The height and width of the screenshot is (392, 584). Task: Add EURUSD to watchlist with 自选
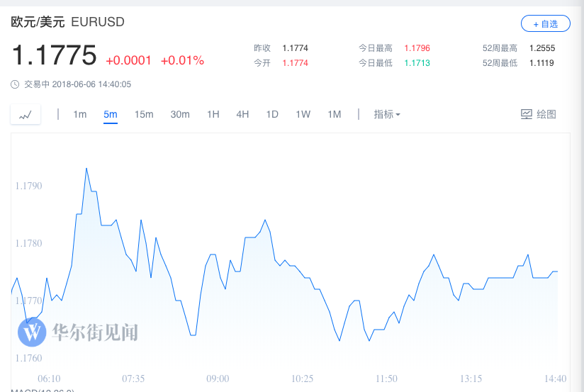tap(544, 23)
